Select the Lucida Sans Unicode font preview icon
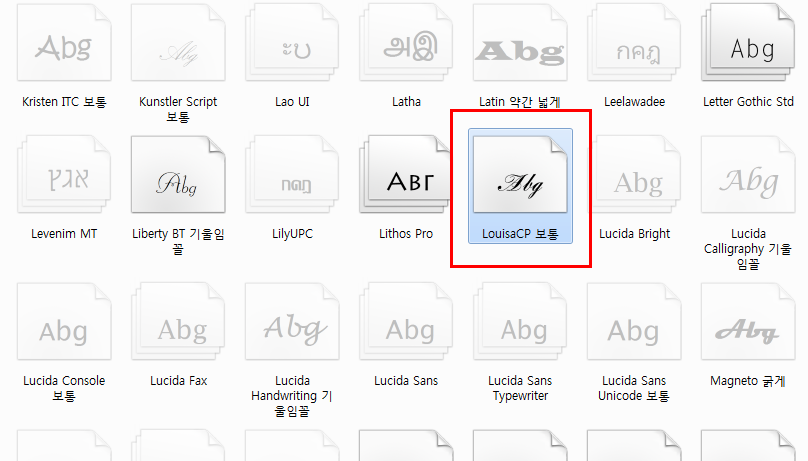 (634, 321)
